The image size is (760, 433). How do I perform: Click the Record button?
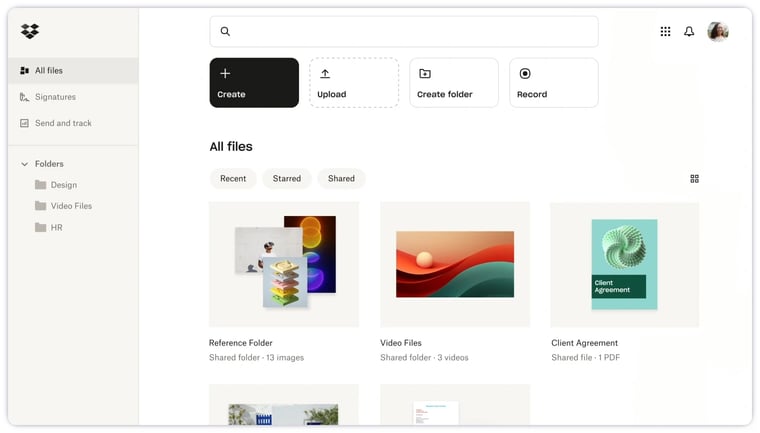coord(554,83)
